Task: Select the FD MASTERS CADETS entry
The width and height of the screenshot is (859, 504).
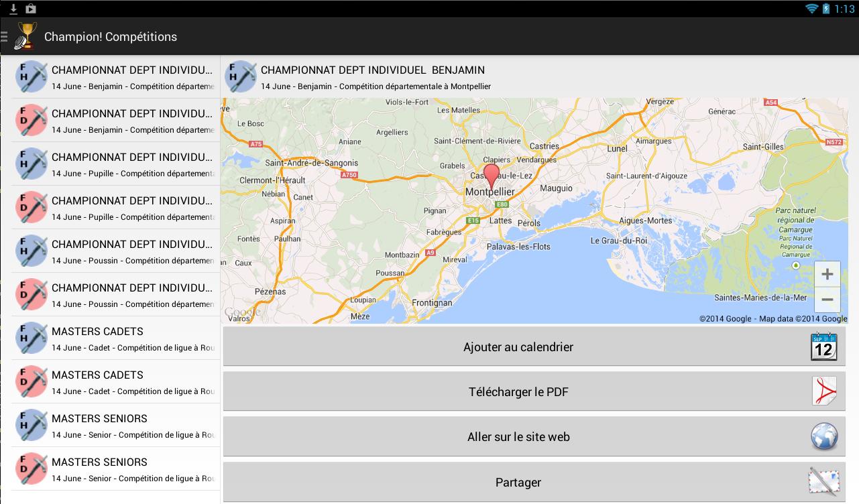Action: coord(115,381)
